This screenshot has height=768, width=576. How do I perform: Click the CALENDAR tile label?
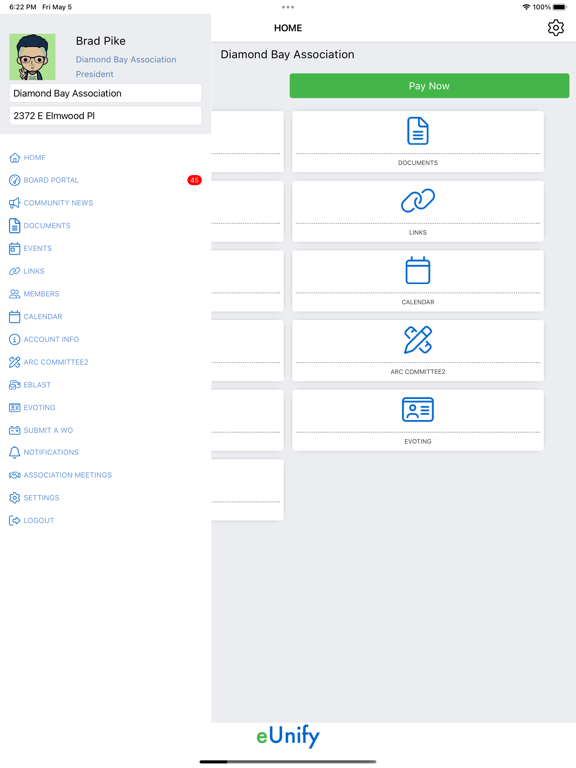[418, 302]
